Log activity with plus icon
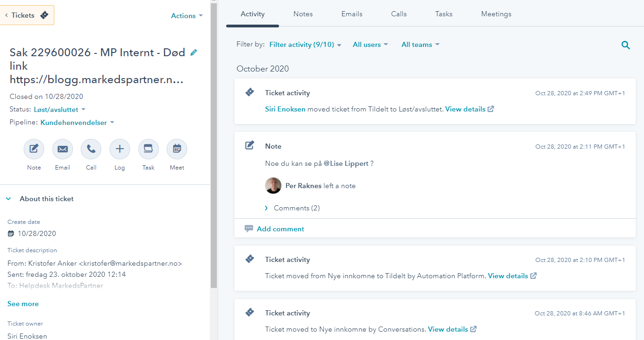Image resolution: width=644 pixels, height=340 pixels. [x=120, y=149]
